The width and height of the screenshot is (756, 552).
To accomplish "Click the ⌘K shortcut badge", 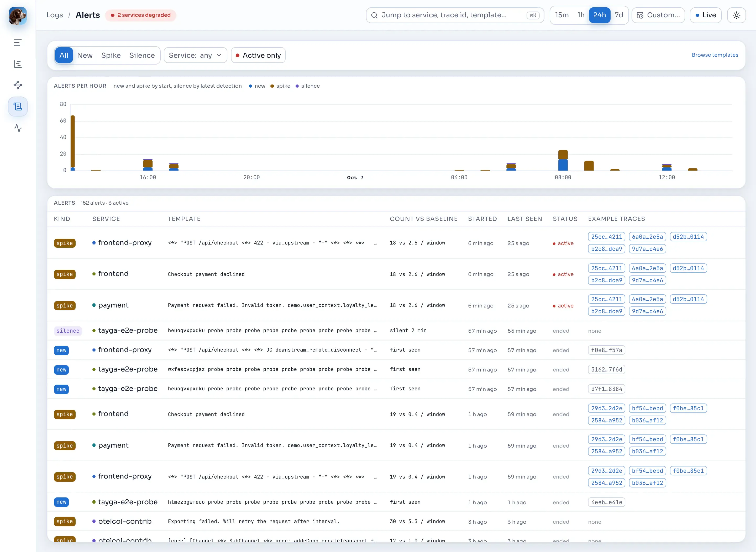I will [x=533, y=15].
